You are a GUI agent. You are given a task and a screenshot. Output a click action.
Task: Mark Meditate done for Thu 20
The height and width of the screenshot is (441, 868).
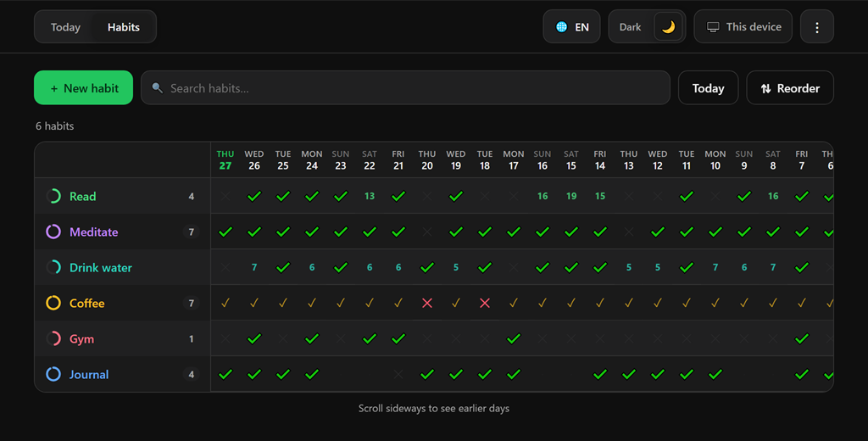[427, 232]
